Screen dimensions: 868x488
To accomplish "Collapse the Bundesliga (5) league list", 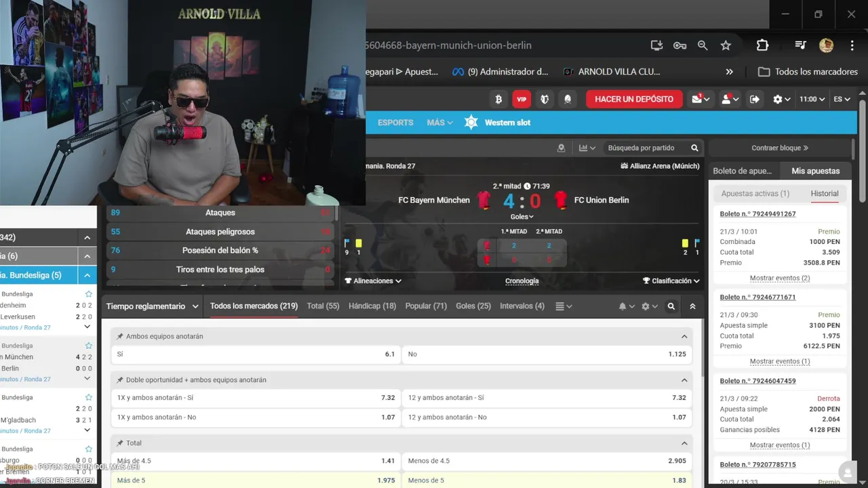I will coord(87,275).
